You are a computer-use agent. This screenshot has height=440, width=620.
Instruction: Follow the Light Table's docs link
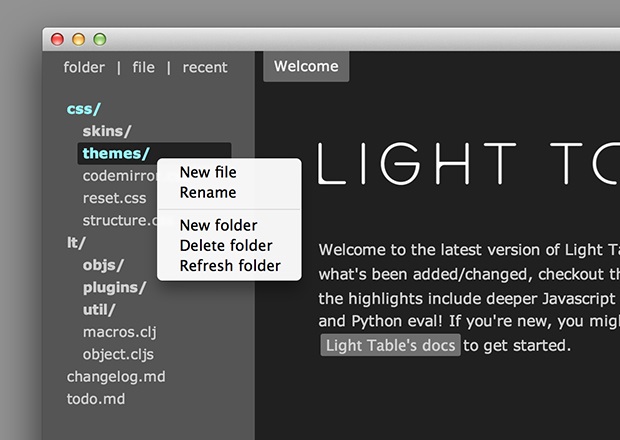tap(390, 346)
